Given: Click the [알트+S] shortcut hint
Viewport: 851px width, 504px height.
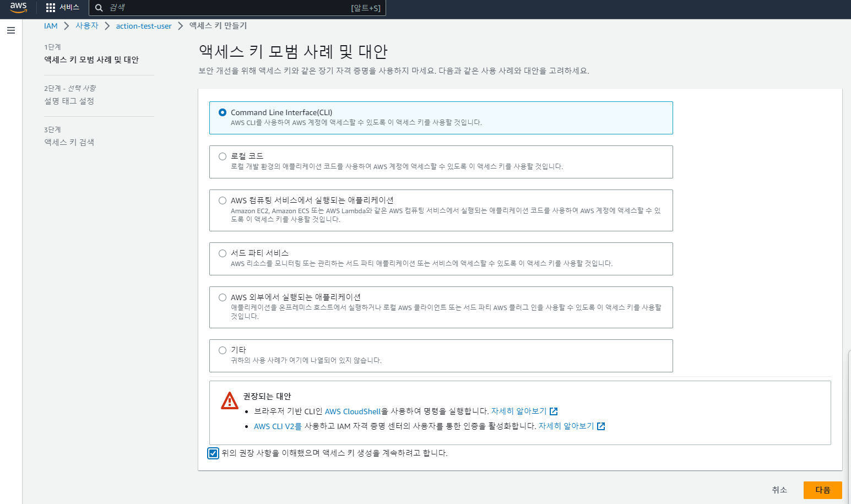Looking at the screenshot, I should click(x=366, y=8).
